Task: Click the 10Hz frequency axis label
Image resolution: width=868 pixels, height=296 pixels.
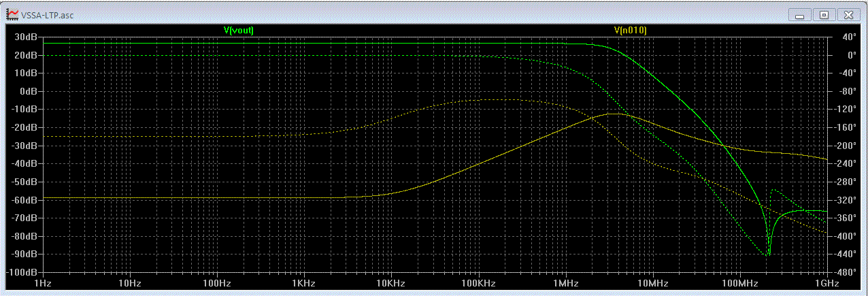Action: click(129, 282)
